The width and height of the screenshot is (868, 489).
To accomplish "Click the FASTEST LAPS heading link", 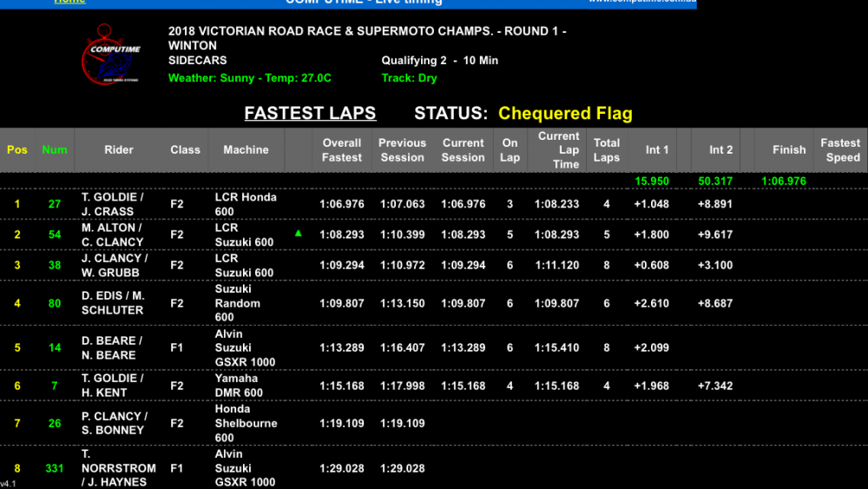I will coord(310,113).
